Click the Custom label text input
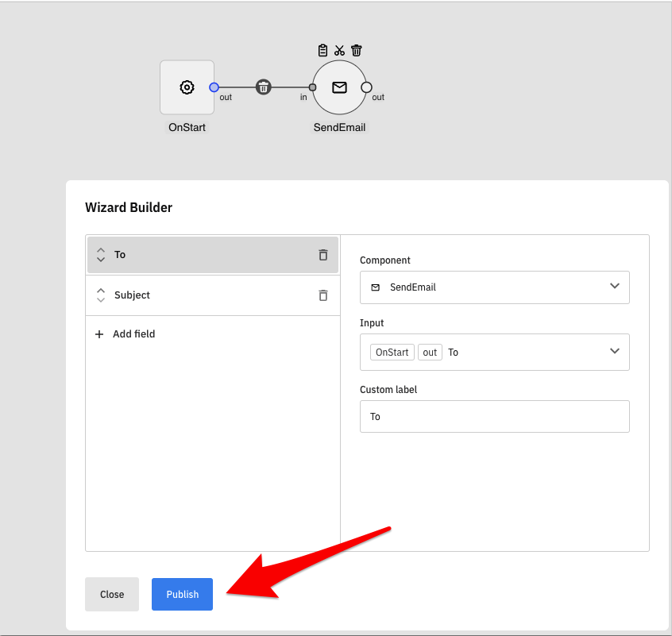Image resolution: width=672 pixels, height=636 pixels. pos(494,417)
